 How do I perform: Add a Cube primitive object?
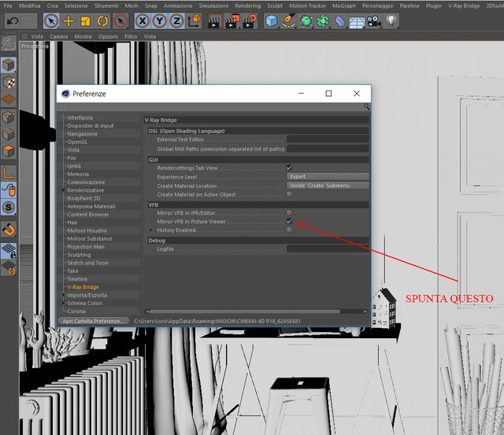point(272,21)
